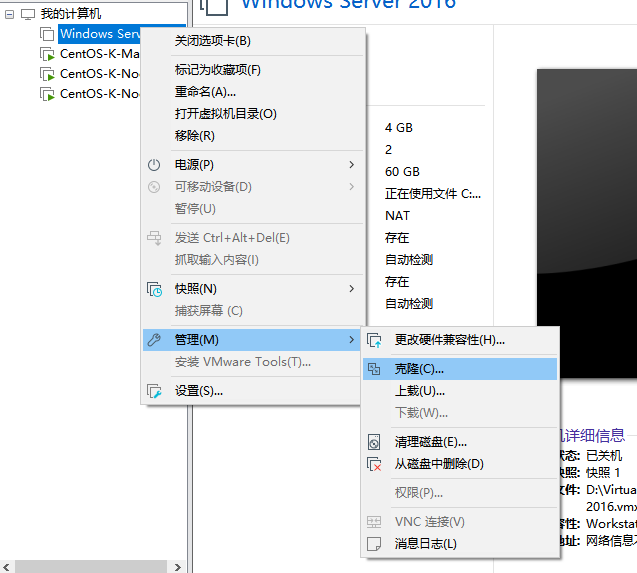Click the running VM icon for CentOS-K-Ma
This screenshot has width=637, height=573.
pos(47,54)
